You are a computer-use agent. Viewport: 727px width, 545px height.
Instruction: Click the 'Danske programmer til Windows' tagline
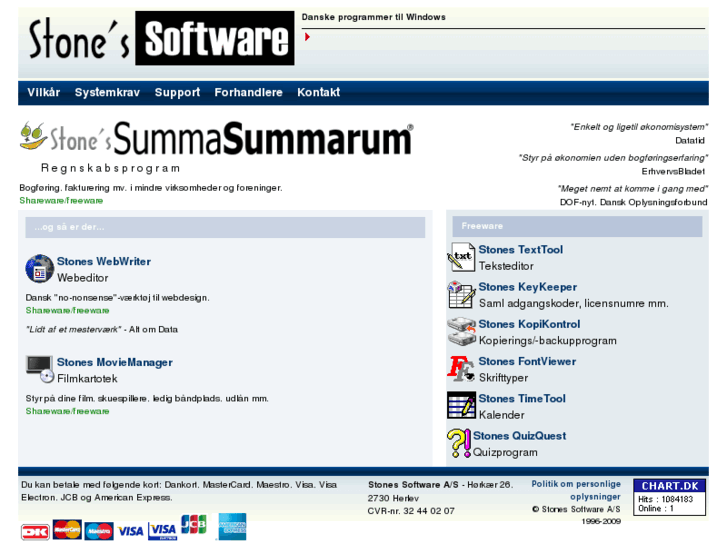click(x=374, y=17)
